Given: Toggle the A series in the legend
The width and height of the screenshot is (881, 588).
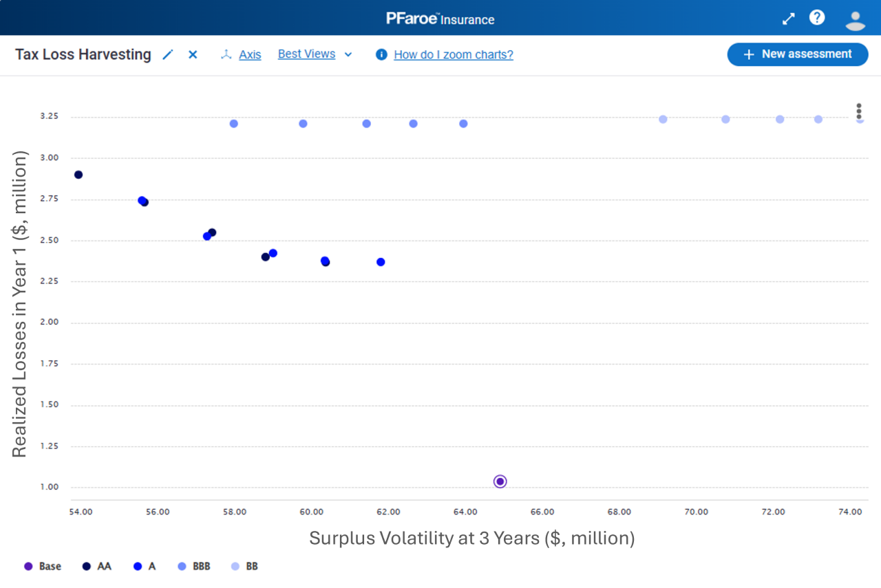Looking at the screenshot, I should (145, 567).
